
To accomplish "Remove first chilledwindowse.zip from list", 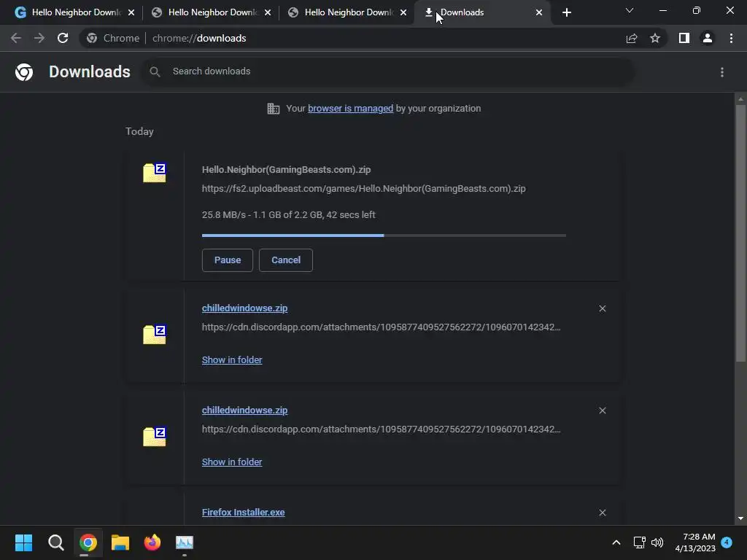I will coord(602,308).
